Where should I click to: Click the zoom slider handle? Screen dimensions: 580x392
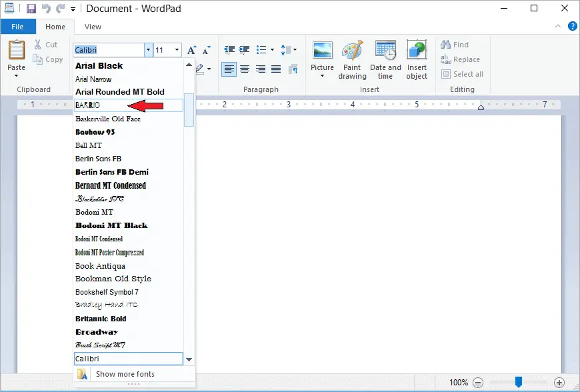click(518, 382)
